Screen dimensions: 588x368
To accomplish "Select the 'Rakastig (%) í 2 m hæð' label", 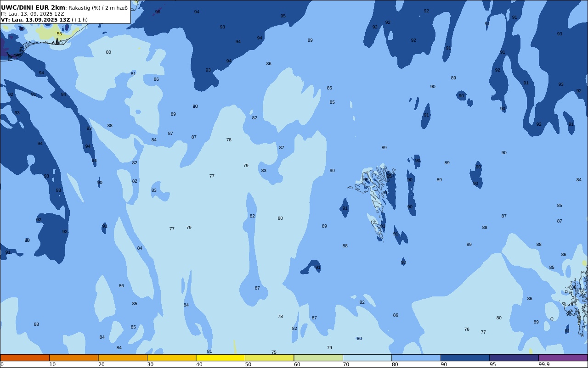I will pyautogui.click(x=98, y=8).
